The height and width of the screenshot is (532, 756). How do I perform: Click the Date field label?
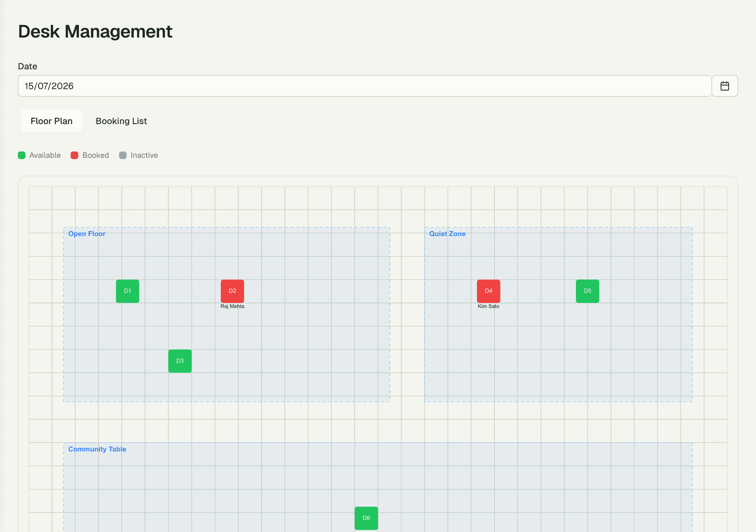coord(28,66)
